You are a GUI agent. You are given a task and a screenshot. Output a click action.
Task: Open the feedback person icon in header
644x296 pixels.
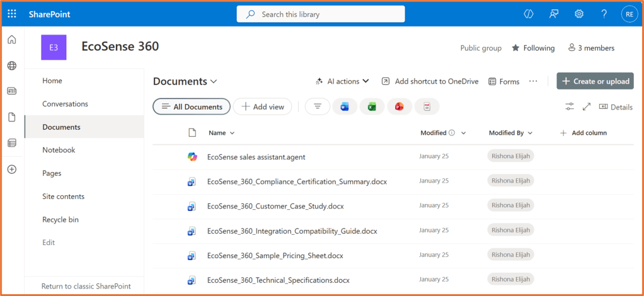[554, 14]
